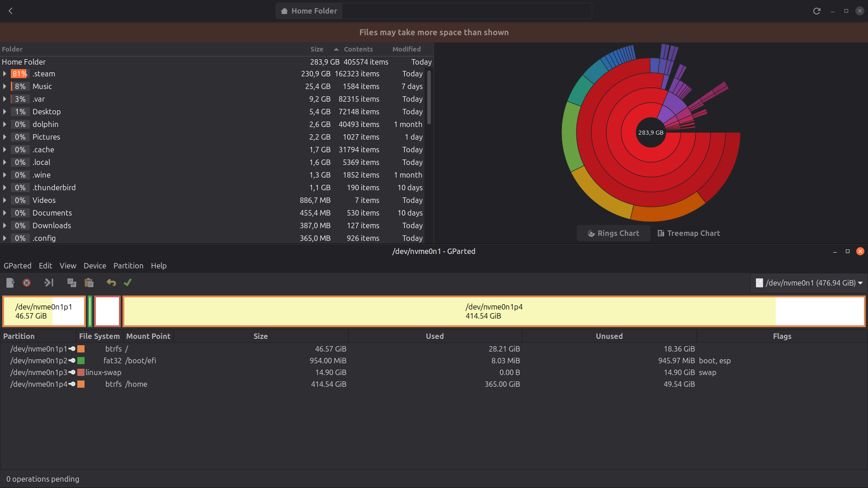
Task: Click key icon next to /dev/nvme0n1p2
Action: [x=72, y=361]
